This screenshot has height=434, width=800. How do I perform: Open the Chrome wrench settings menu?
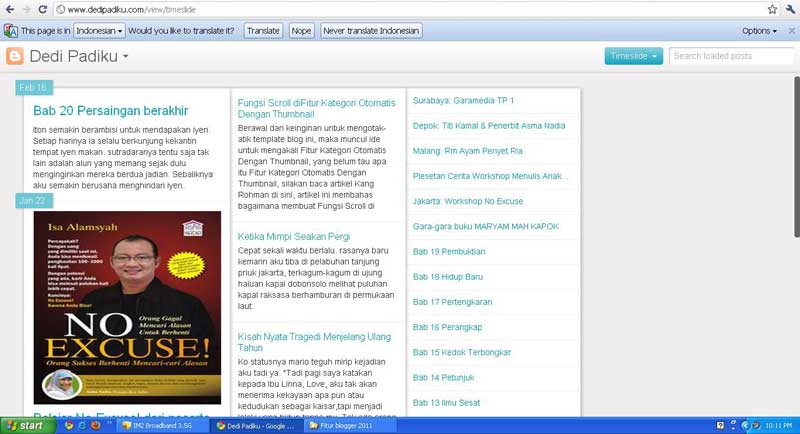point(791,9)
